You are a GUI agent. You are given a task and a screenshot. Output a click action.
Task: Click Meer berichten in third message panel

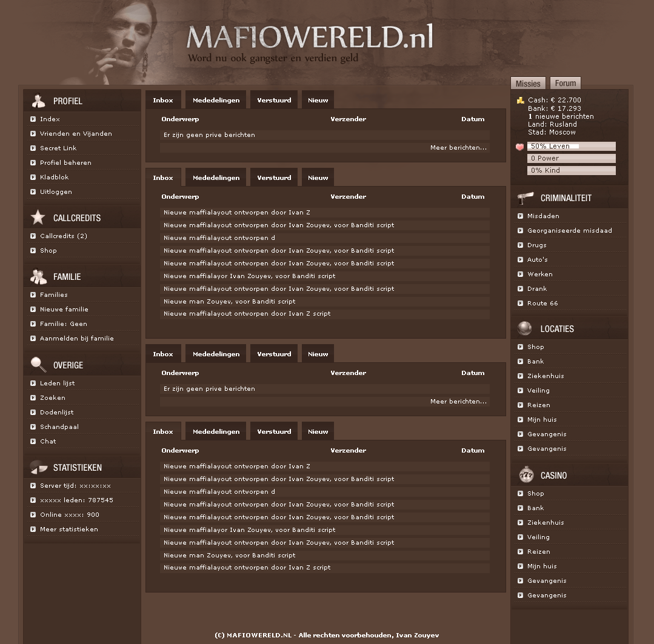click(x=458, y=402)
